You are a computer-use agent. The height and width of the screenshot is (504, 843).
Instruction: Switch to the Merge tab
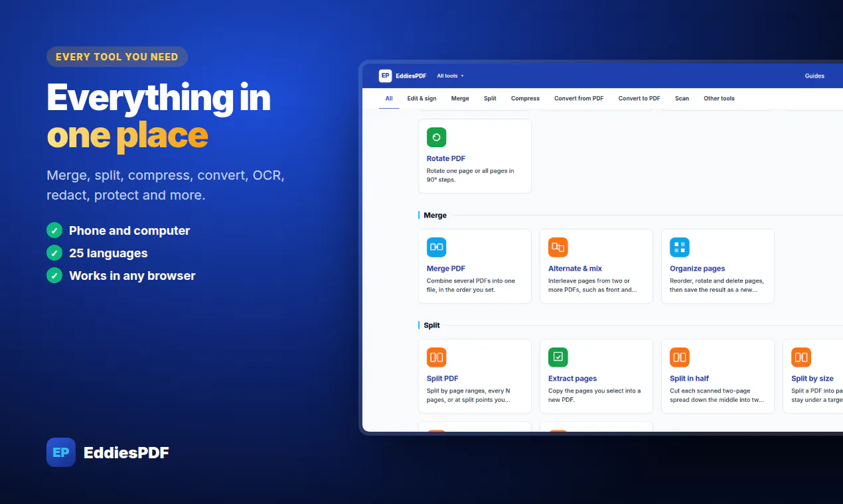pyautogui.click(x=460, y=98)
